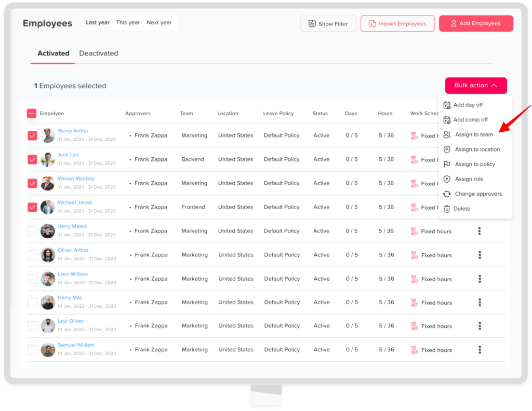Click the Add Employees button
The image size is (532, 411).
coord(475,23)
